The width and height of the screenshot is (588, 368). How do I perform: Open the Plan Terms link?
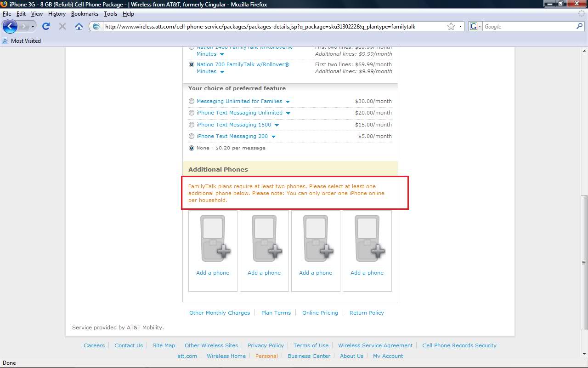coord(276,313)
